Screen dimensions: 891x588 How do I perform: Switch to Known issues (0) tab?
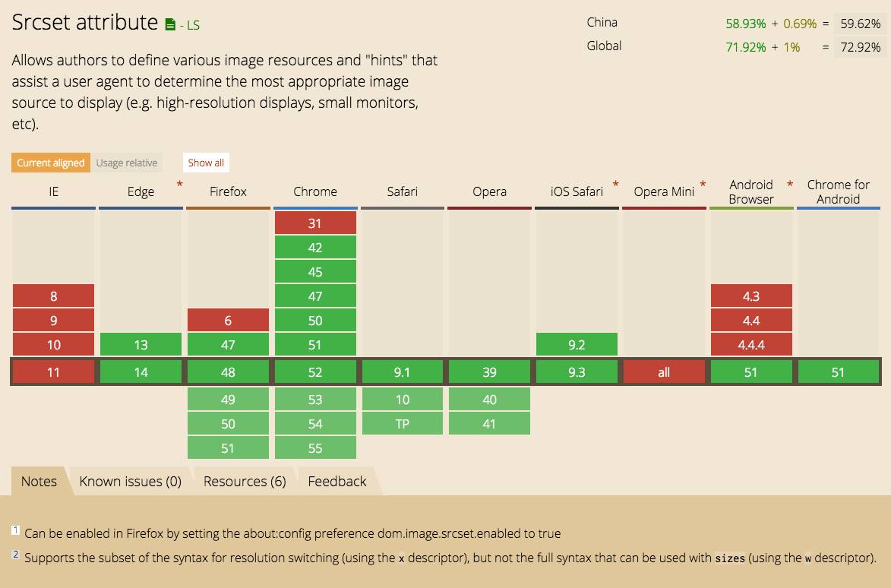130,481
